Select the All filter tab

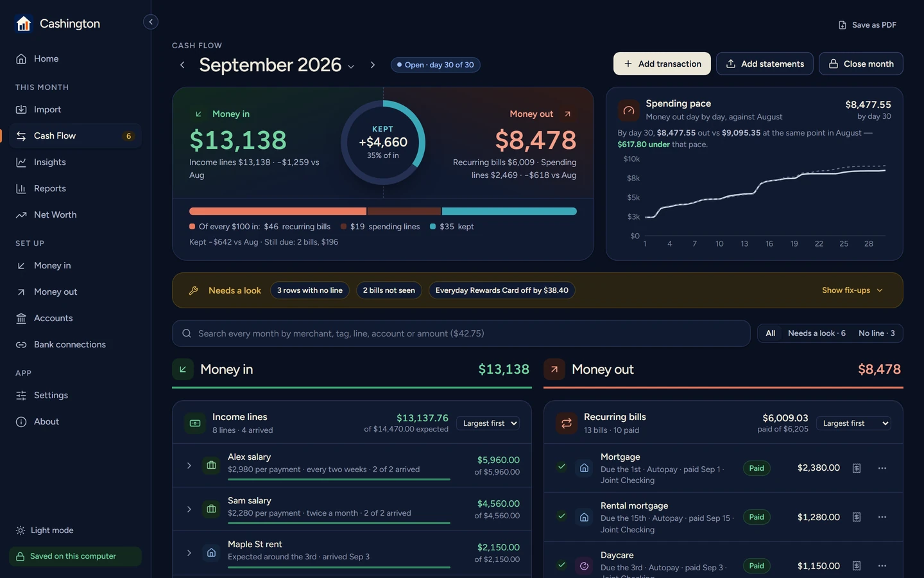(771, 333)
